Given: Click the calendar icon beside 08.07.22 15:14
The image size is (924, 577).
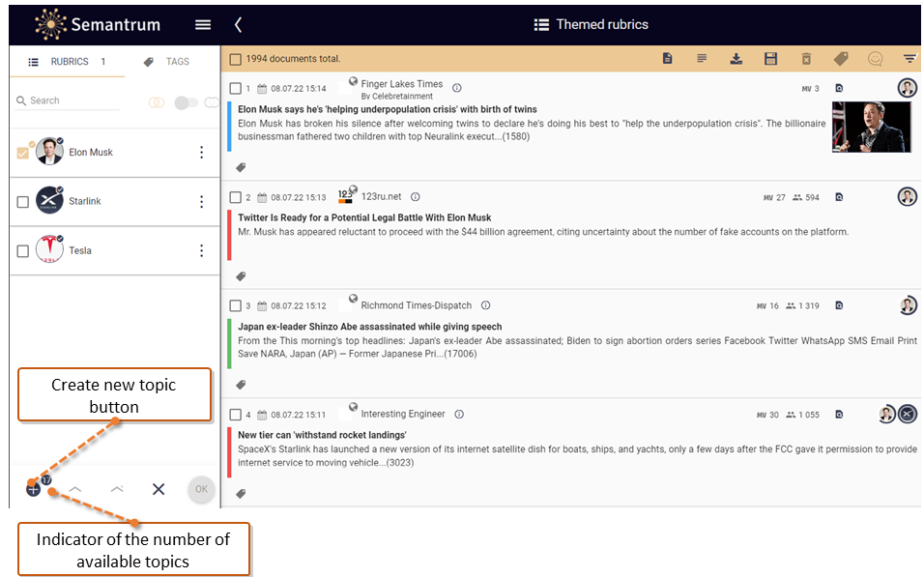Looking at the screenshot, I should [262, 88].
